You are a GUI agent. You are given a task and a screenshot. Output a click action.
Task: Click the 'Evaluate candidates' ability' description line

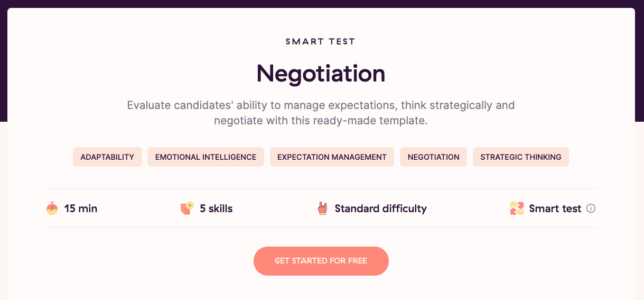coord(321,105)
